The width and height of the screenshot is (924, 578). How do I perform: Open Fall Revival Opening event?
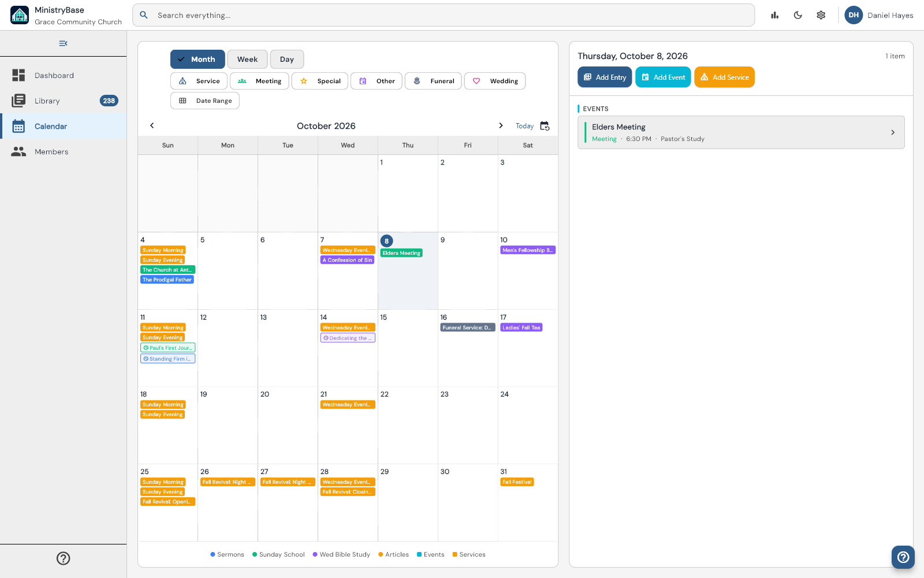tap(167, 502)
